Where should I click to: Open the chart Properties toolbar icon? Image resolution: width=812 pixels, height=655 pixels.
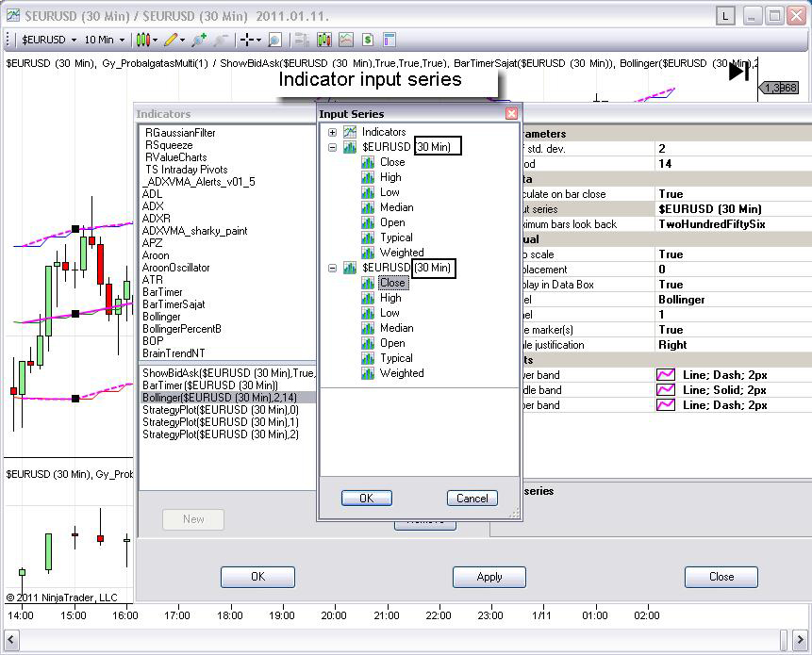coord(389,40)
